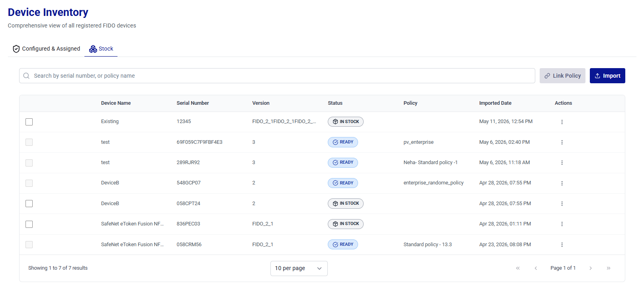Select checkbox for serial 548GCP07 row
This screenshot has width=644, height=290.
click(29, 183)
